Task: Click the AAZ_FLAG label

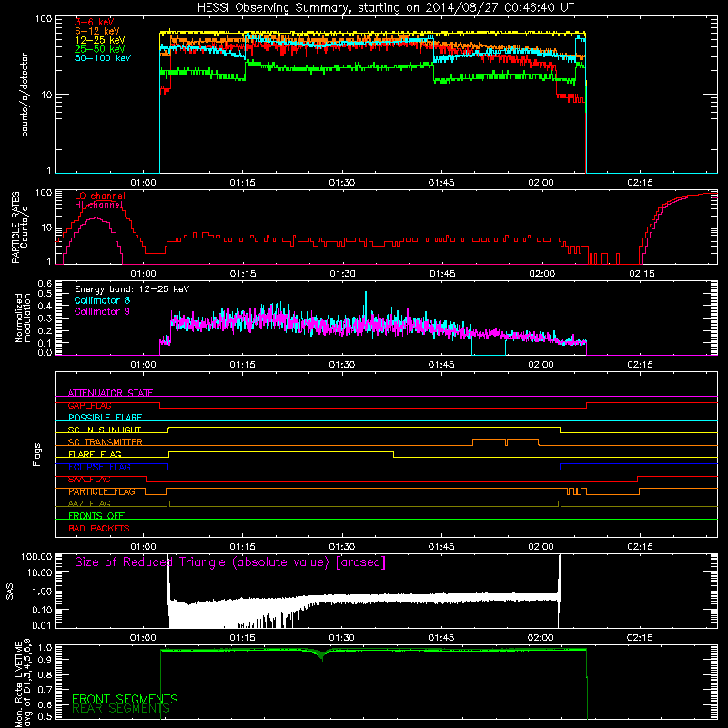Action: (x=89, y=503)
